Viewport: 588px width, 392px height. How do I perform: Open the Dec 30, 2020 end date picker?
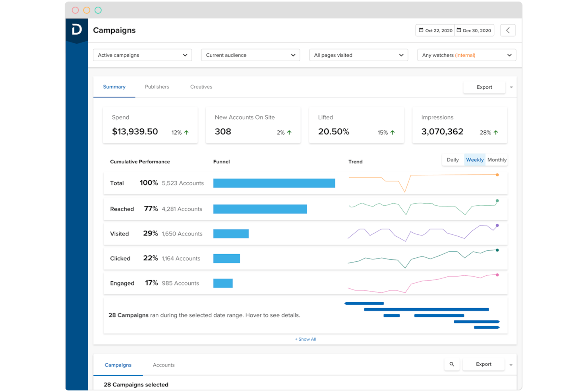coord(474,31)
